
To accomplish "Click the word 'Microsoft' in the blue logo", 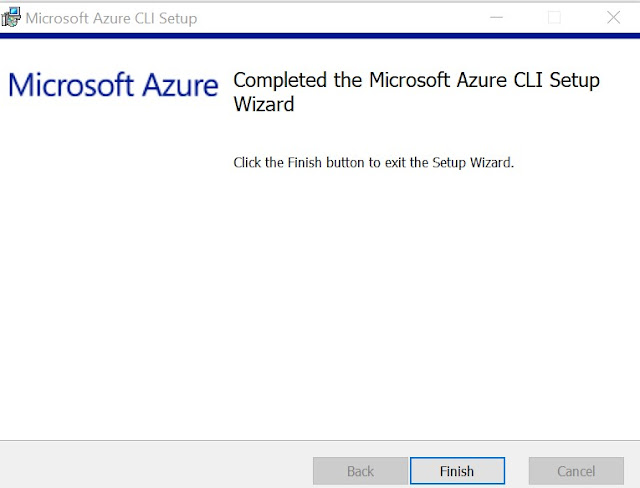I will click(x=71, y=85).
